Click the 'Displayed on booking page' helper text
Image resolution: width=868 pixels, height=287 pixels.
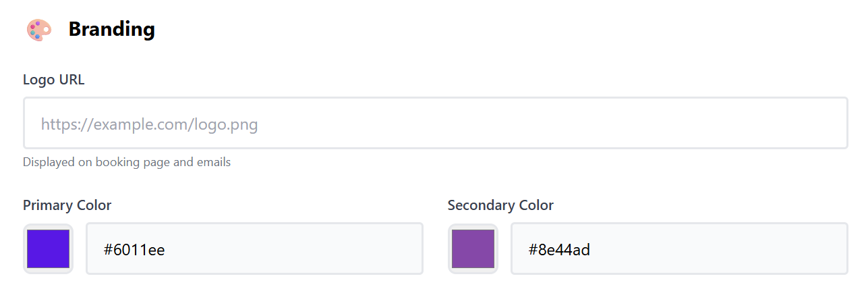point(127,162)
